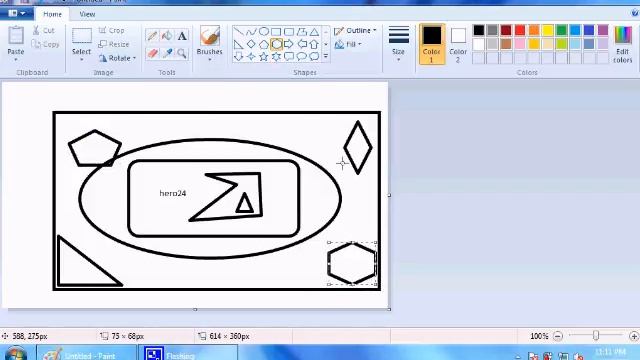Select the Color picker eyedropper tool

coord(167,53)
